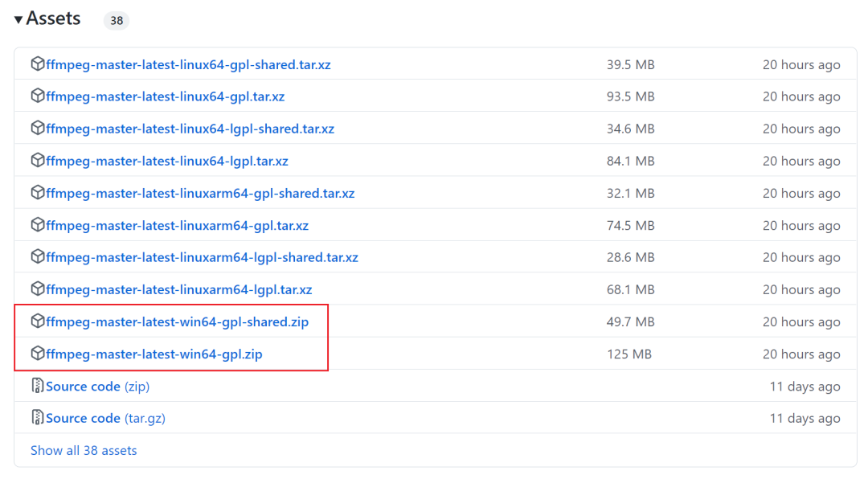This screenshot has width=868, height=479.
Task: Download ffmpeg-master-latest-linuxarm64-gpl-shared.tar.xz
Action: [200, 193]
